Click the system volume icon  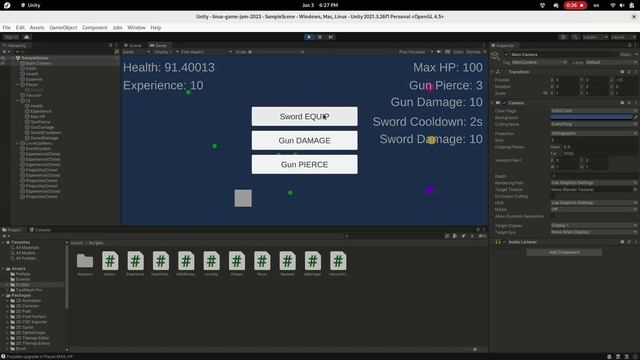(x=622, y=5)
